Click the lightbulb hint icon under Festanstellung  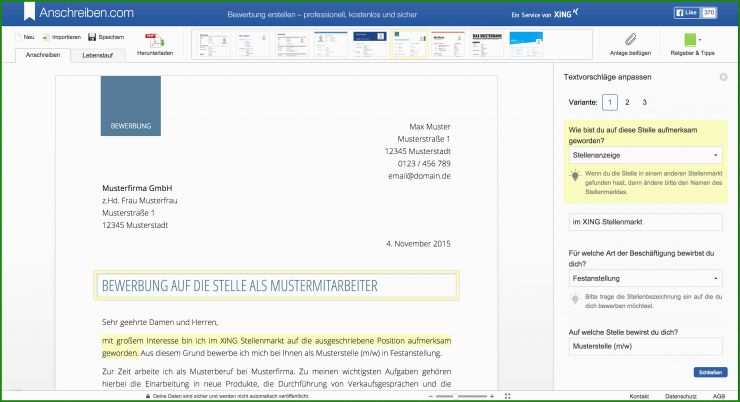pyautogui.click(x=575, y=299)
